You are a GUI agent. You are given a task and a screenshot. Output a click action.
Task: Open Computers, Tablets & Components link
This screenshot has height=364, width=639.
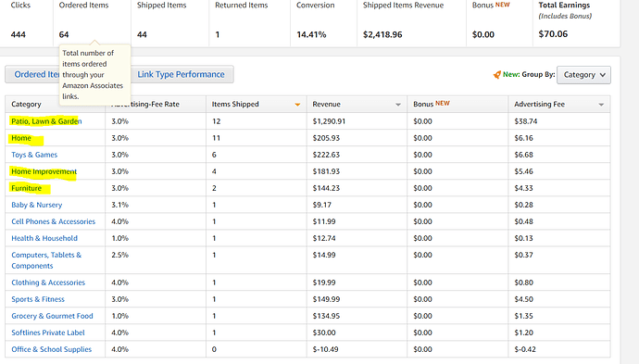(x=46, y=260)
